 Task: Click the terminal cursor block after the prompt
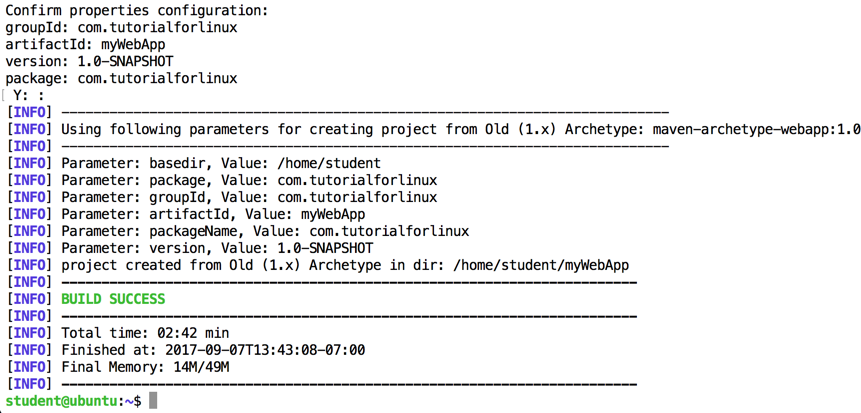[153, 401]
